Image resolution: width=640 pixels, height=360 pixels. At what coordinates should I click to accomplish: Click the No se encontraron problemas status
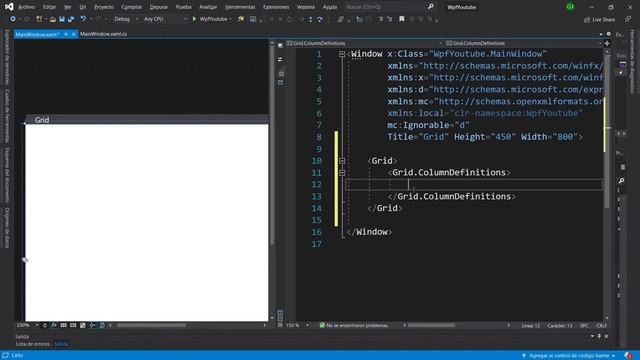pos(353,325)
